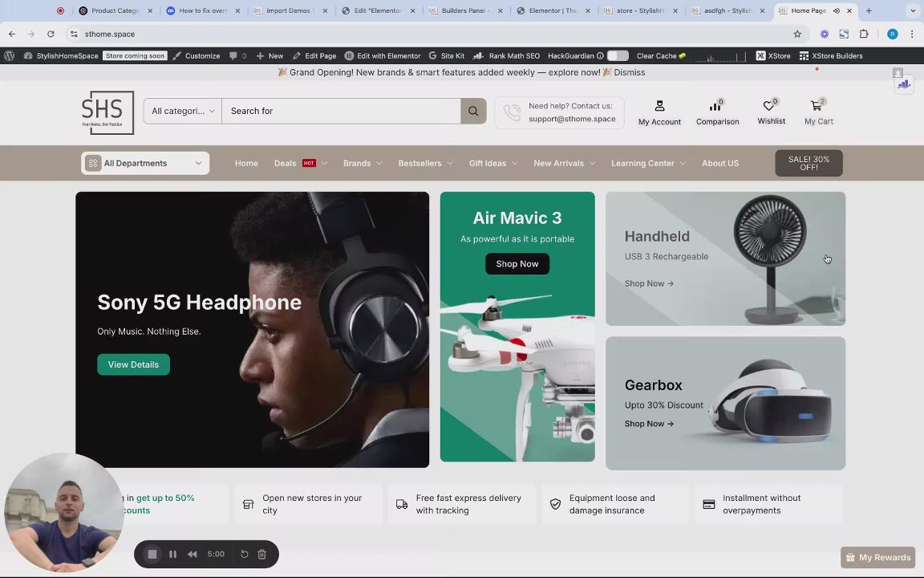This screenshot has width=924, height=578.
Task: Bookmark page with the star icon
Action: pos(797,35)
